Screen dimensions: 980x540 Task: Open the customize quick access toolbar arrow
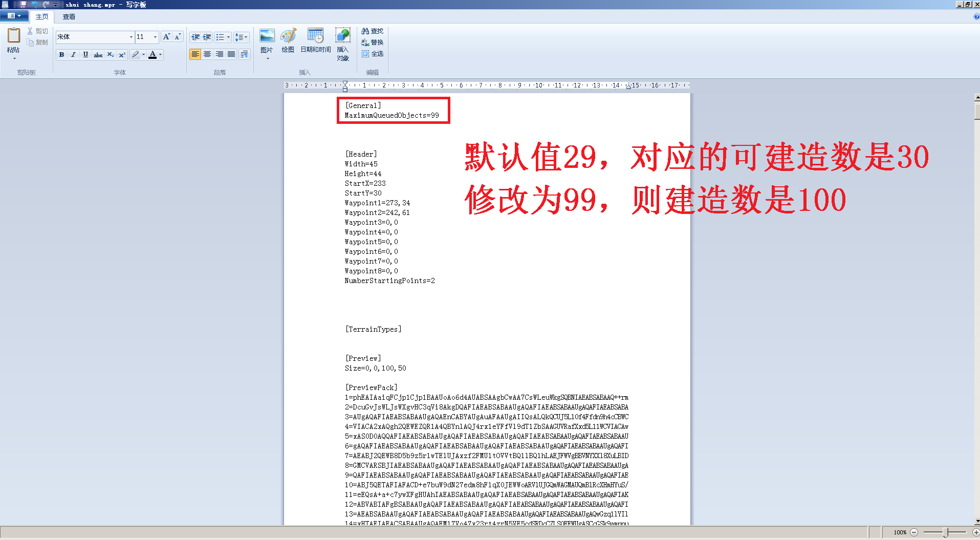(55, 5)
